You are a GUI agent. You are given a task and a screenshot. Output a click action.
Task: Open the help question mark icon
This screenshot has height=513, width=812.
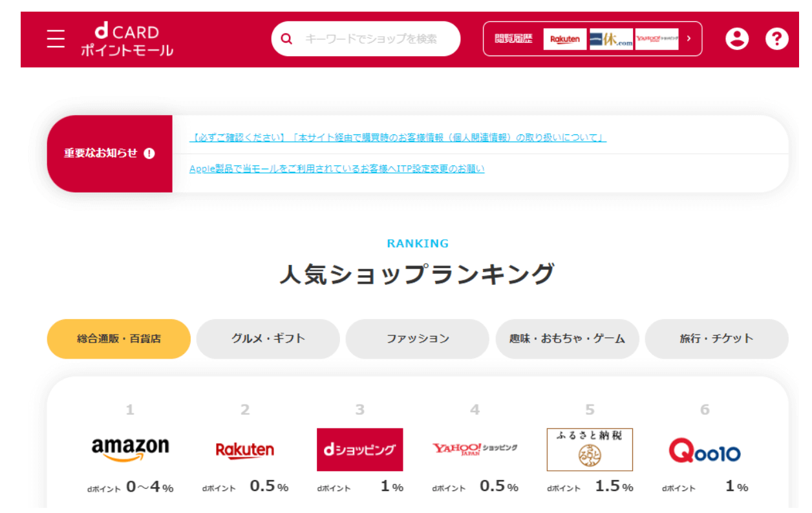point(776,39)
